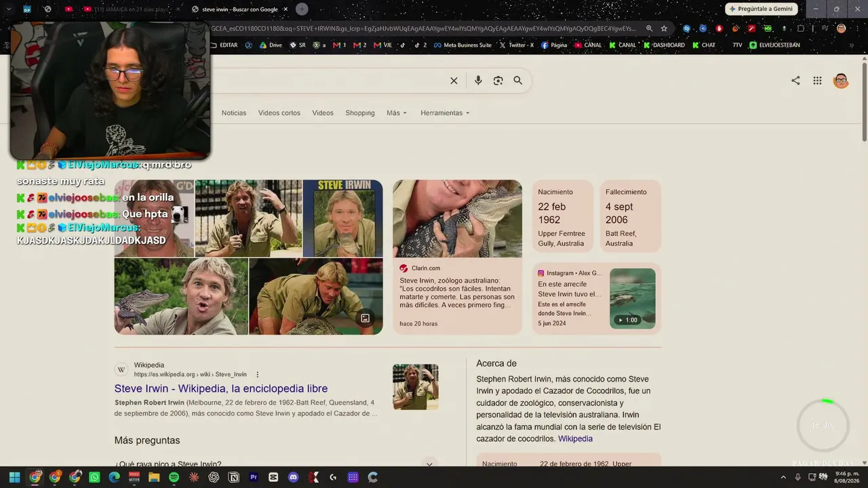
Task: Open Spotify from the taskbar
Action: pos(174,477)
